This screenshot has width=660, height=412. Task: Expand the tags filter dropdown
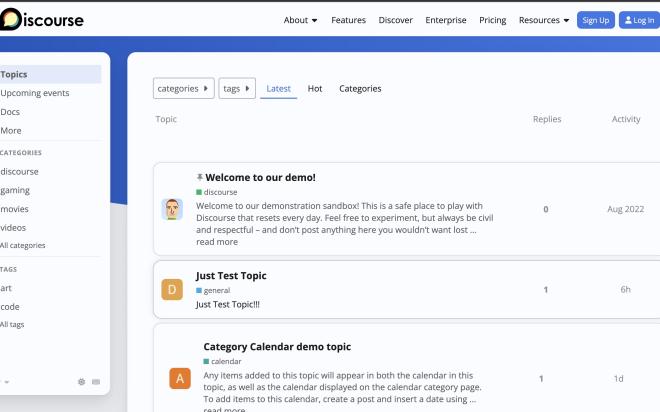click(237, 89)
